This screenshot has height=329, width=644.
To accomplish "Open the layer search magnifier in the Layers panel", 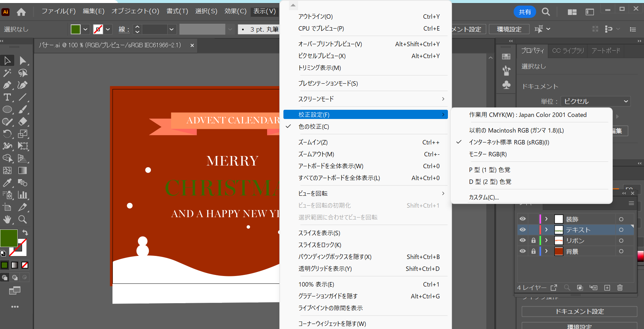I will pos(567,288).
